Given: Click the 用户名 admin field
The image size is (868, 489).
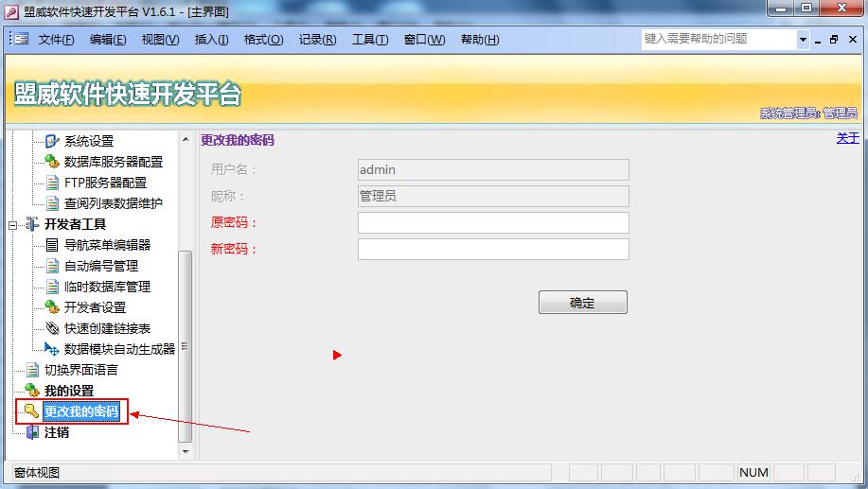Looking at the screenshot, I should click(493, 169).
